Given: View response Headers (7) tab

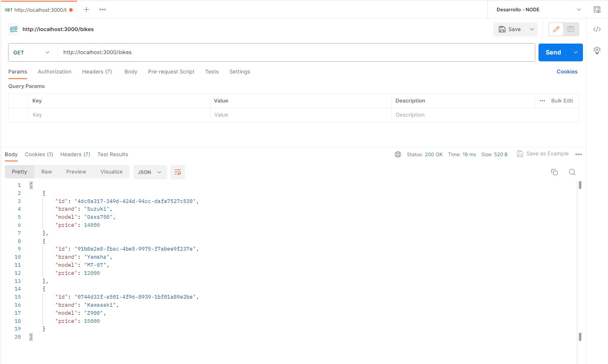Looking at the screenshot, I should [75, 154].
